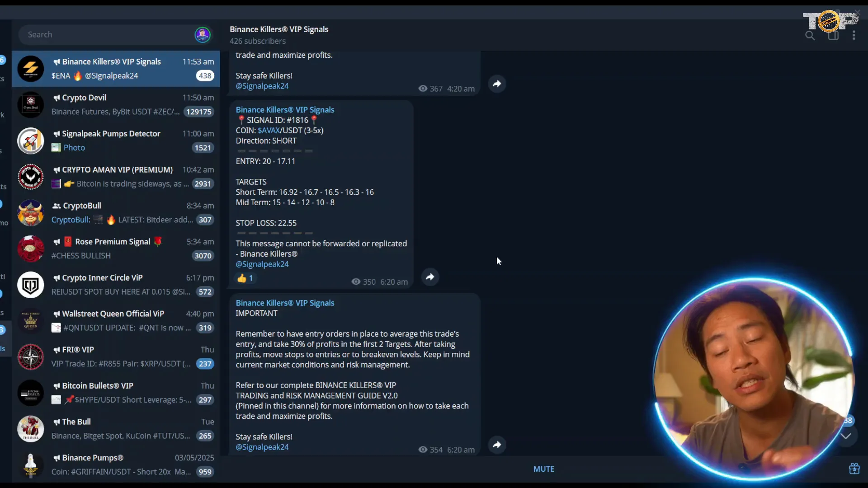This screenshot has height=488, width=868.
Task: Click Rose Premium Signal avatar
Action: point(31,249)
